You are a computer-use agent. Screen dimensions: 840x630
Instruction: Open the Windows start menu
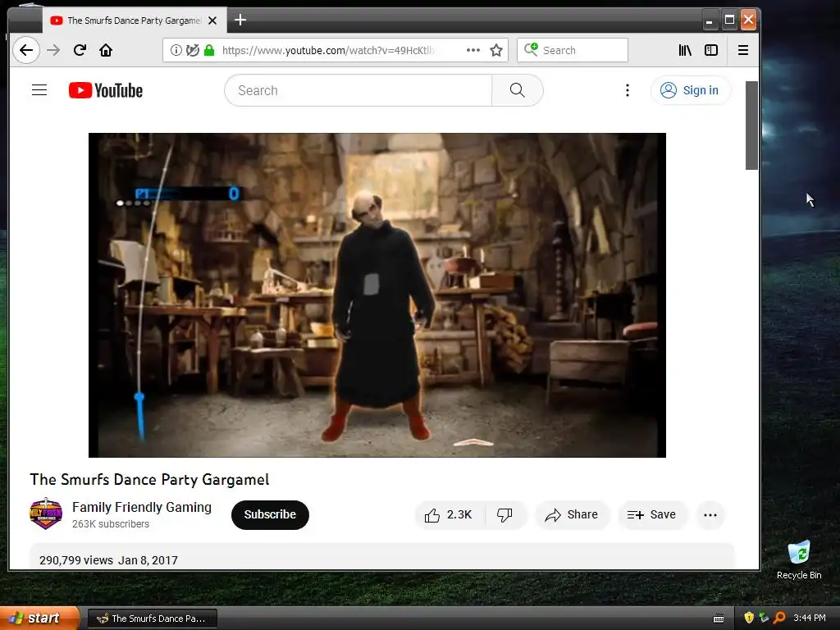(x=38, y=619)
